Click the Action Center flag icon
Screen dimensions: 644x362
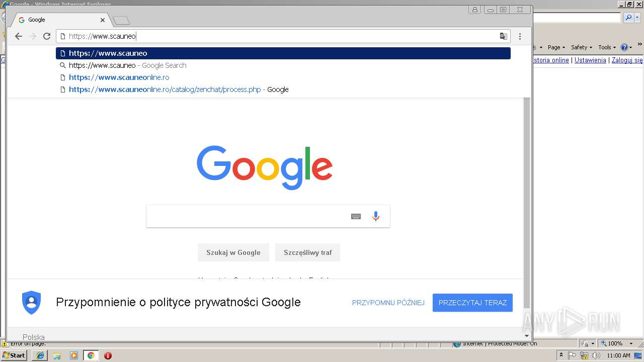point(573,355)
